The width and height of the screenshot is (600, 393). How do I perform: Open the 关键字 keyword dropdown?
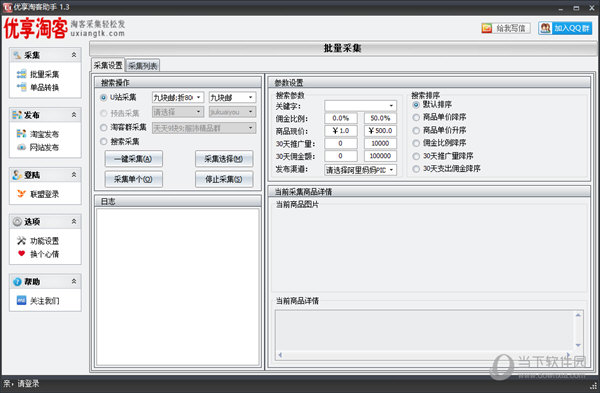360,106
